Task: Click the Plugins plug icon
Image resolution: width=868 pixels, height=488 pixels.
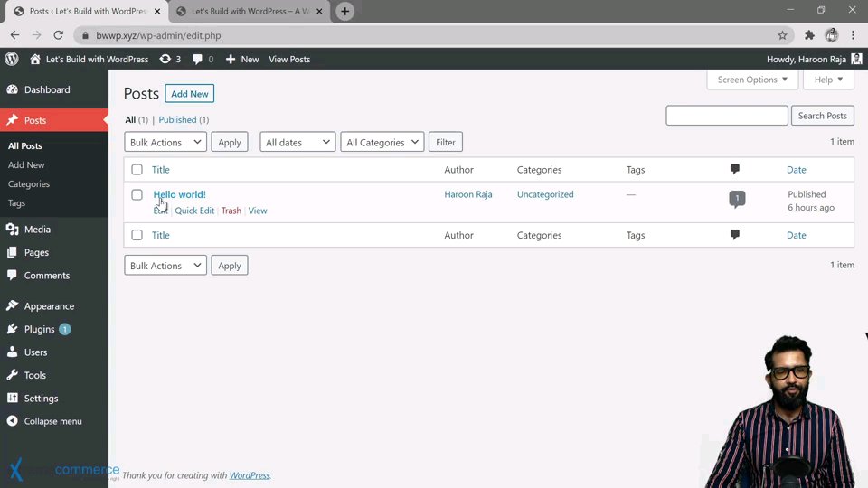Action: click(12, 329)
